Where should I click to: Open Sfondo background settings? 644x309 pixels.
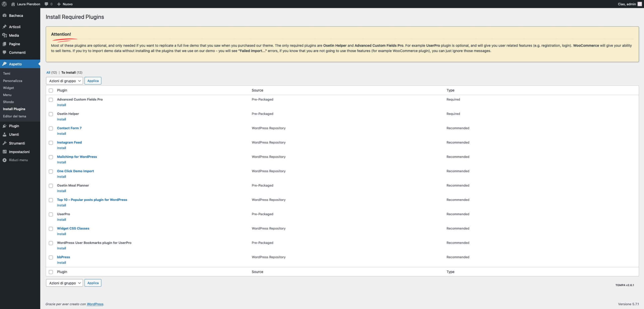pos(8,102)
